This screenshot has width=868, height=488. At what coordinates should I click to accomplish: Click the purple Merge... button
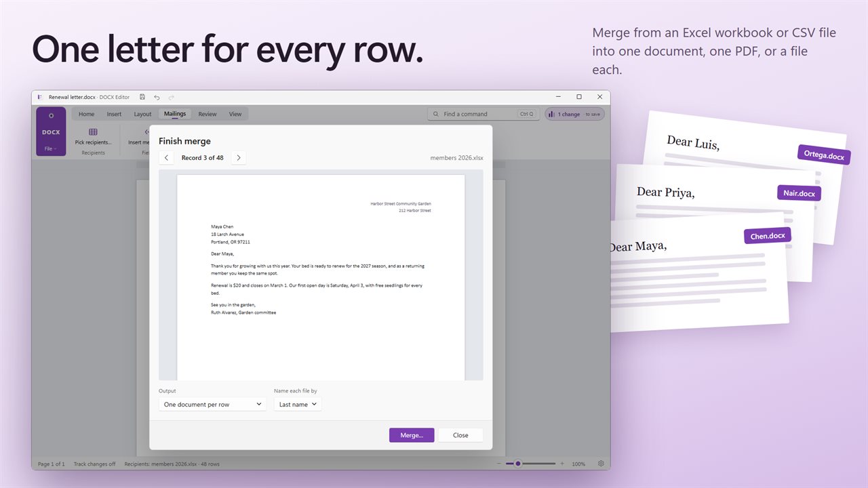(x=412, y=435)
